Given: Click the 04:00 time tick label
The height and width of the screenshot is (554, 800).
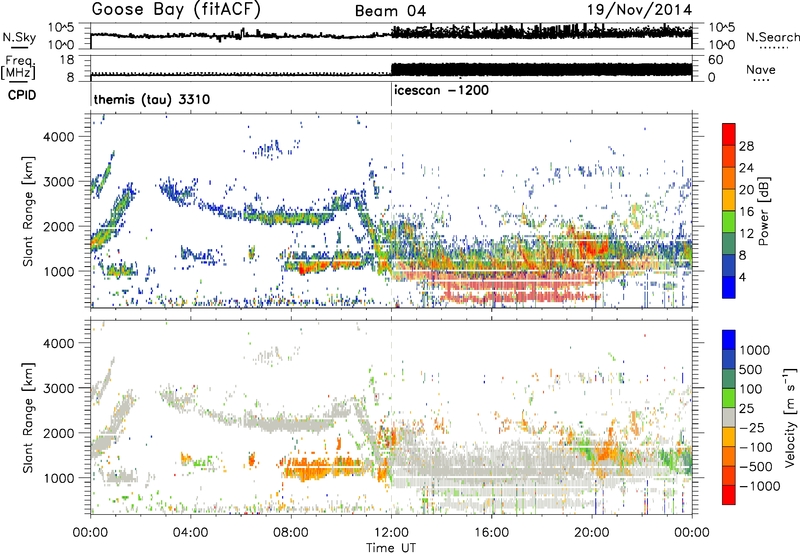Looking at the screenshot, I should (x=191, y=533).
